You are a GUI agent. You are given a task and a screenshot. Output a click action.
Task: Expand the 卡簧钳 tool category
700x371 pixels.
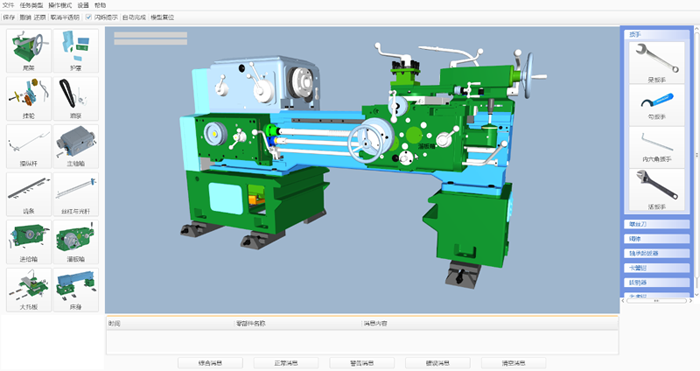(x=657, y=268)
